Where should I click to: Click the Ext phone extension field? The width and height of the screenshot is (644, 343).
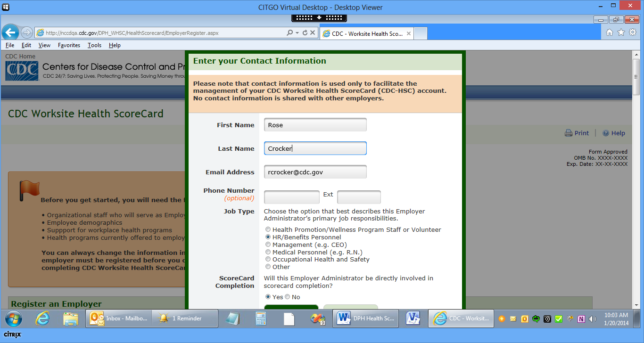[x=359, y=197]
